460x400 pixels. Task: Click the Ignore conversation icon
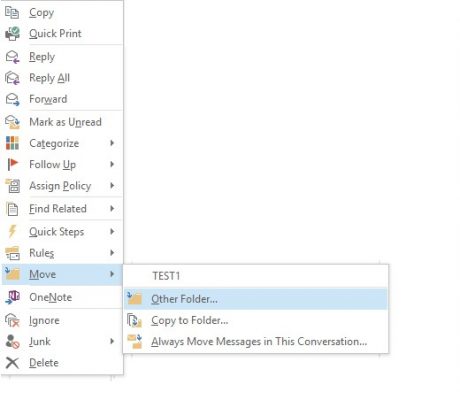12,320
